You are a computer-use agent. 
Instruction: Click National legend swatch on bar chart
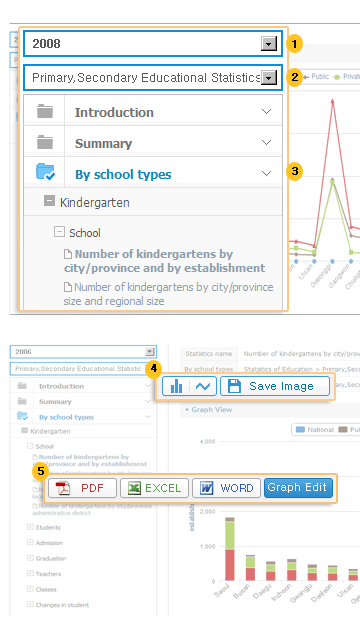tap(300, 430)
